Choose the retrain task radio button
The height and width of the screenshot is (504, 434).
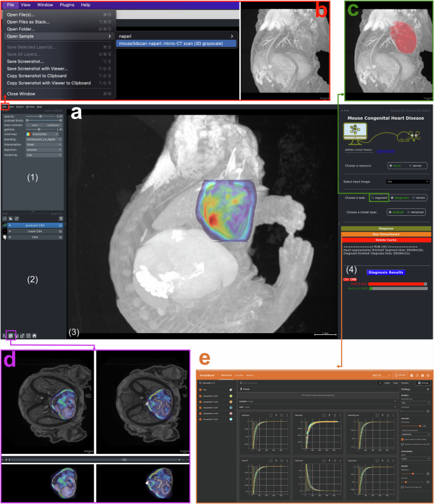pos(414,198)
